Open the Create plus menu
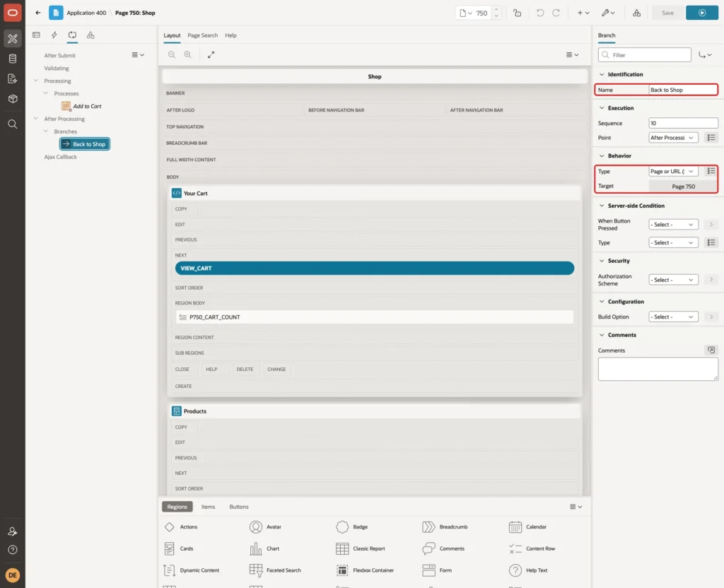This screenshot has width=724, height=588. pos(583,13)
